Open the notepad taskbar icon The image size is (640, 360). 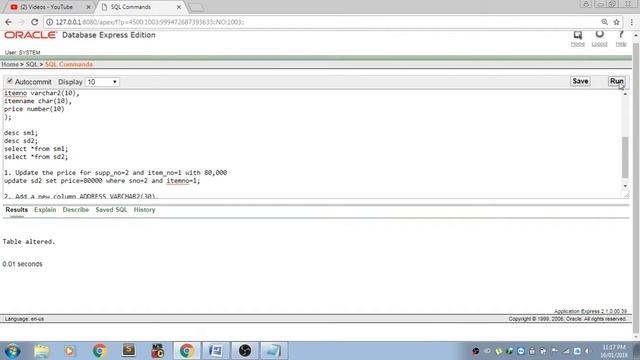(x=273, y=351)
